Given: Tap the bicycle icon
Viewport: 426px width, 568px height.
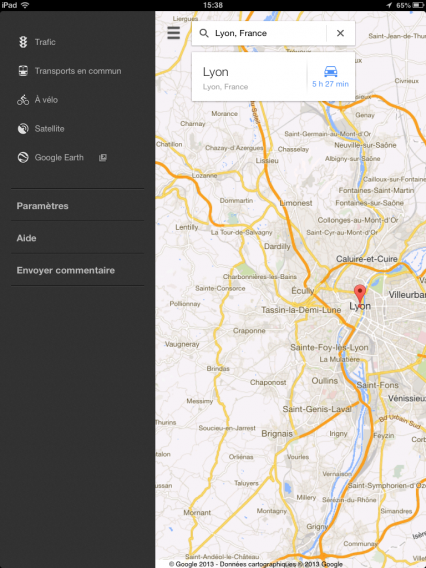Looking at the screenshot, I should [23, 100].
